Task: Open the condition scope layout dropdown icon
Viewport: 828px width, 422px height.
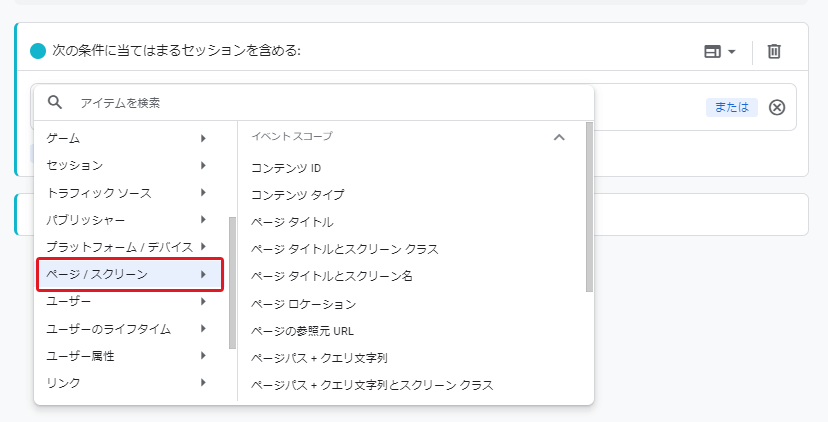Action: 719,51
